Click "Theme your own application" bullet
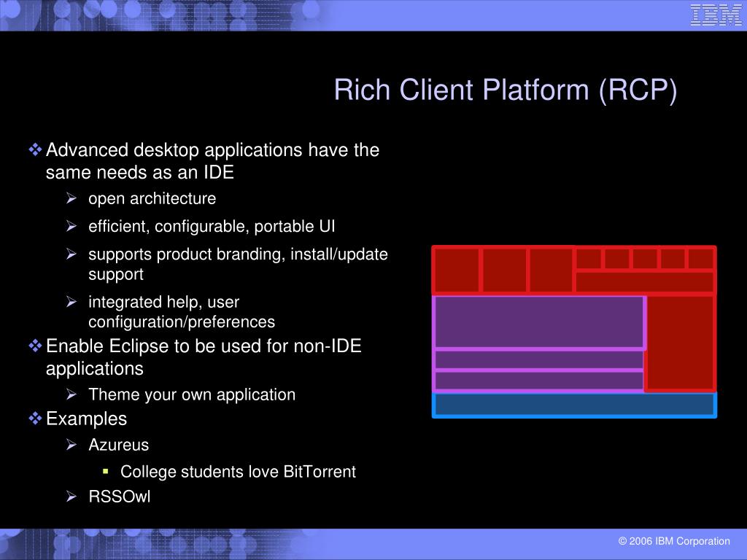Viewport: 747px width, 560px height. (192, 394)
